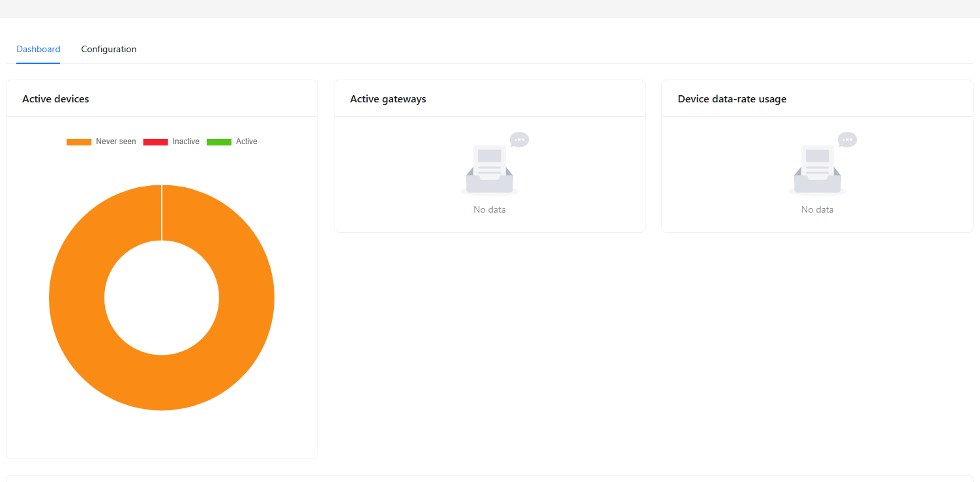Click the Active devices card title
The height and width of the screenshot is (482, 980).
[x=55, y=99]
